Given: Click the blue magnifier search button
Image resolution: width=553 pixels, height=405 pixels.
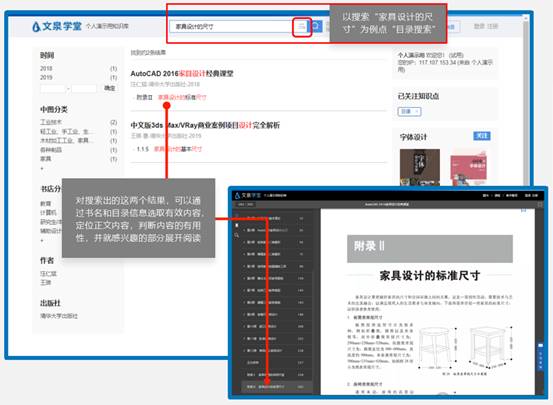Looking at the screenshot, I should pos(316,26).
